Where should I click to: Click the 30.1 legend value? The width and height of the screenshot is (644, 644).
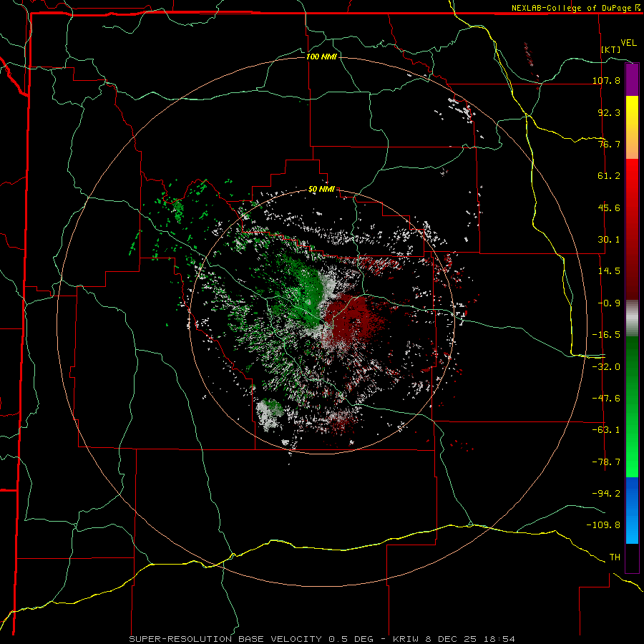[609, 240]
